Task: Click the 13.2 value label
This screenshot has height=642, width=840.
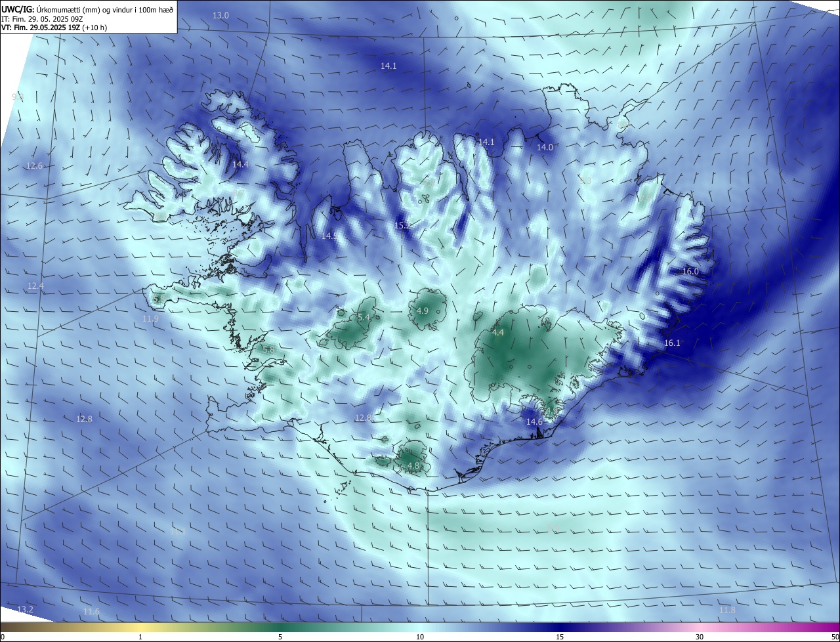Action: pos(25,610)
